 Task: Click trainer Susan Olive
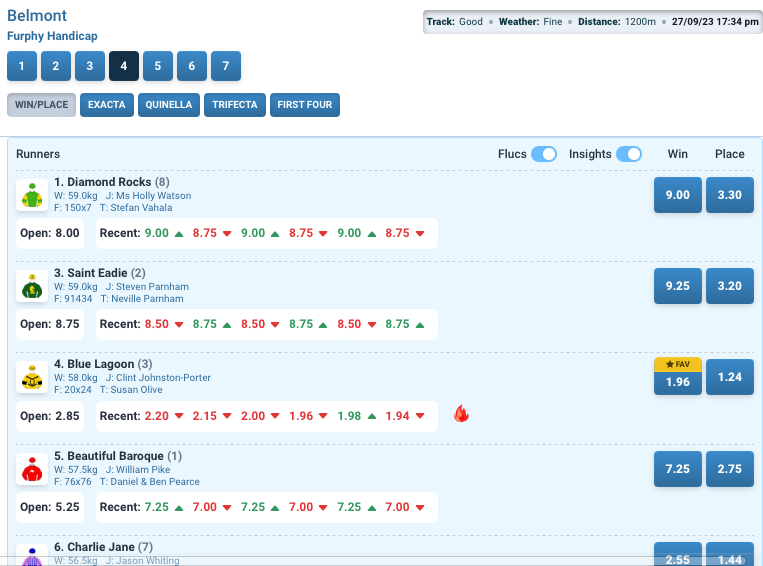(x=131, y=390)
